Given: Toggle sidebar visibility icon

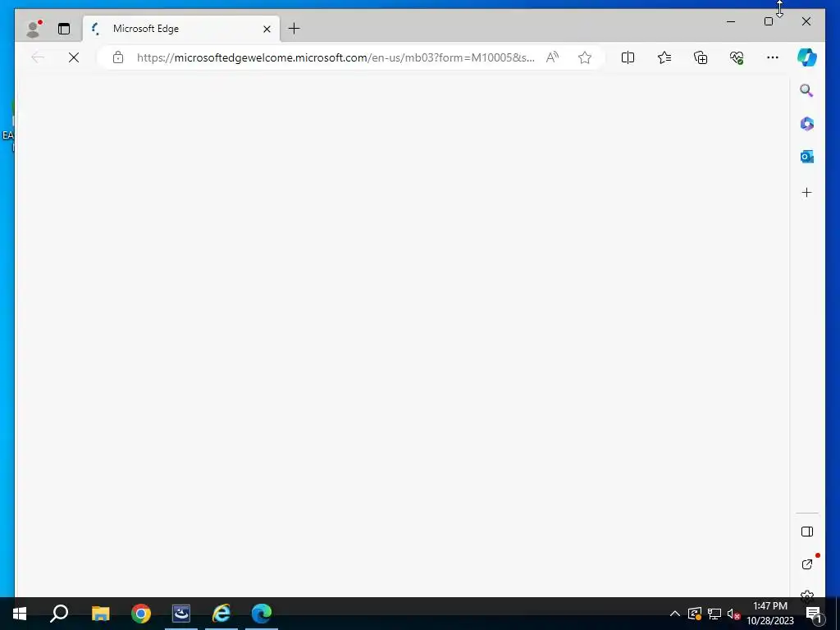Looking at the screenshot, I should 807,532.
